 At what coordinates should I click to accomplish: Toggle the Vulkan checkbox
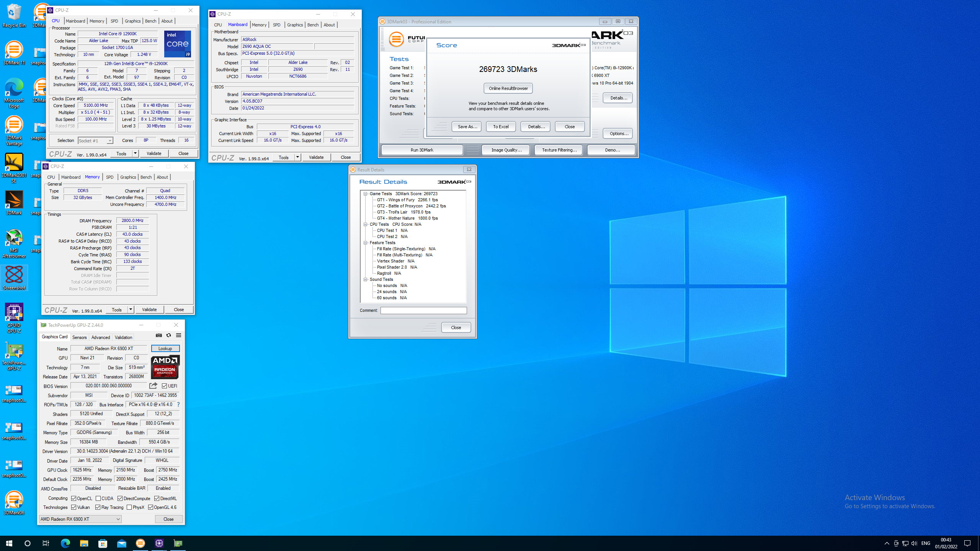click(74, 507)
